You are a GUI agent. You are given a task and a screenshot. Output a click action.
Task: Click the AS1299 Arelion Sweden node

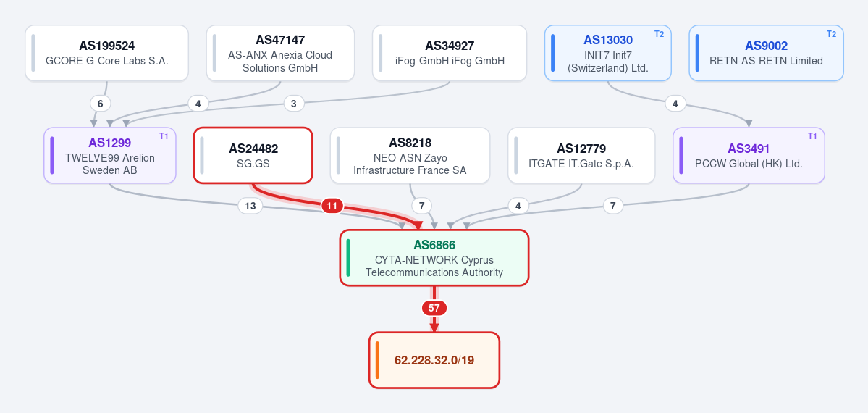[x=110, y=155]
